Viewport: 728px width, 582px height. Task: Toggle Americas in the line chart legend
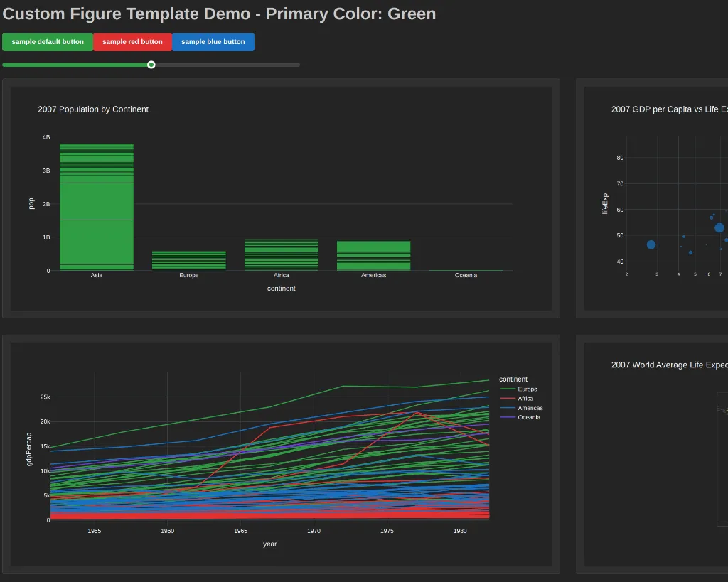(x=530, y=408)
